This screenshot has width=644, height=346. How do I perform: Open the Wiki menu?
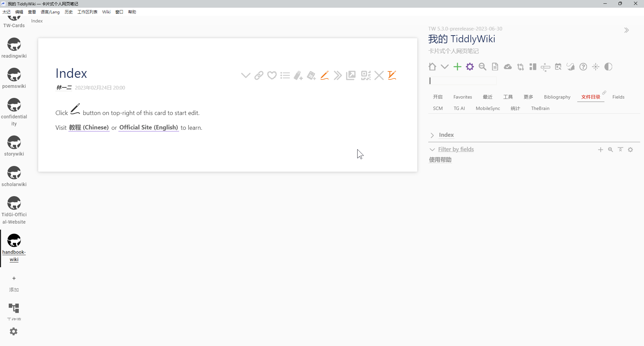(106, 12)
